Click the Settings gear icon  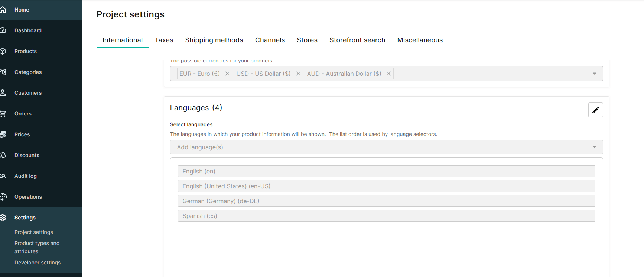3,218
